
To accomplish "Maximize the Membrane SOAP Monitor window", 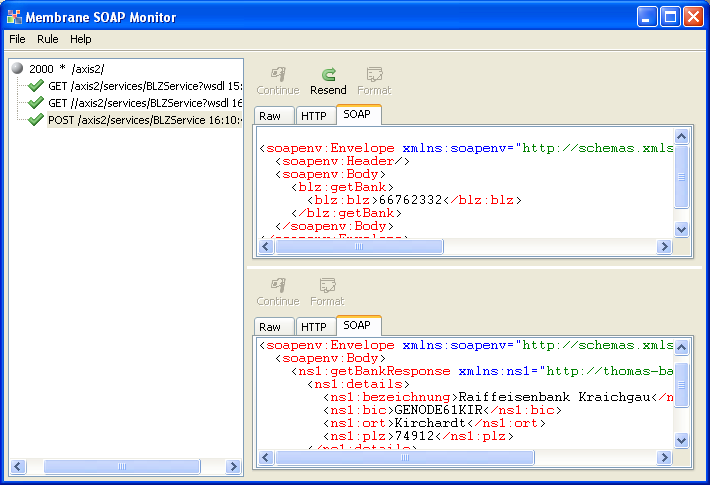I will coord(670,17).
